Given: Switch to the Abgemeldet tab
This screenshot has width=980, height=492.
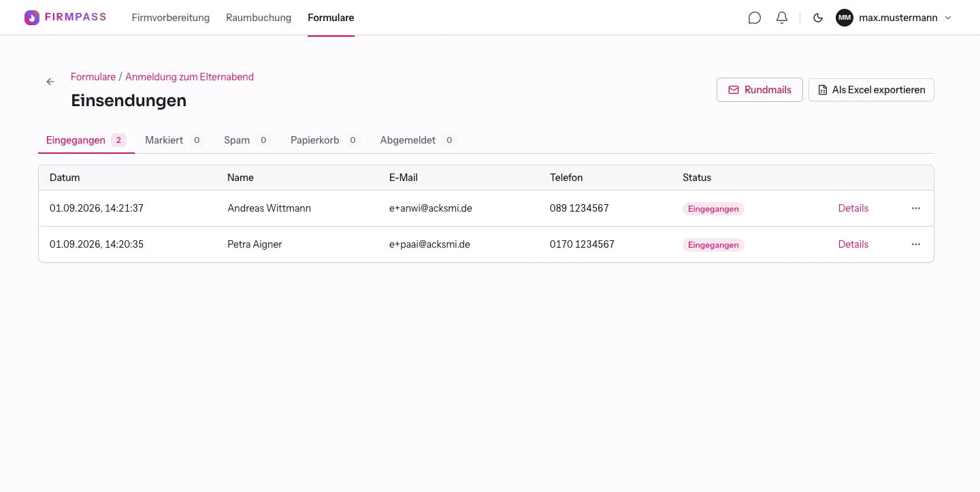Looking at the screenshot, I should pyautogui.click(x=418, y=140).
